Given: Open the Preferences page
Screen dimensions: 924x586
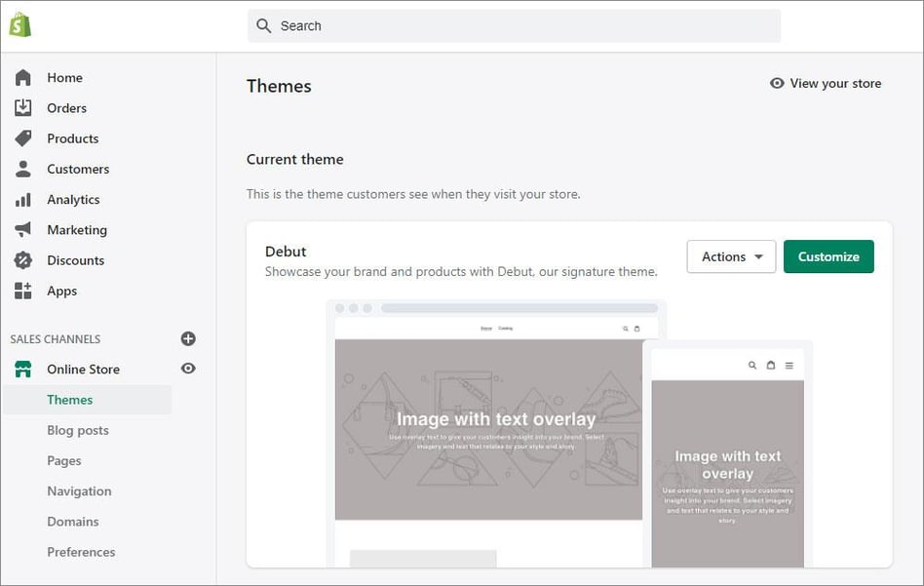Looking at the screenshot, I should point(81,552).
